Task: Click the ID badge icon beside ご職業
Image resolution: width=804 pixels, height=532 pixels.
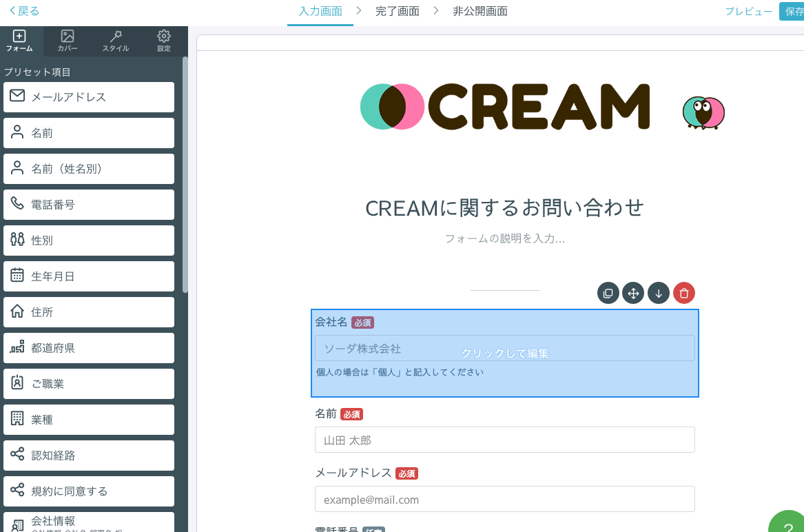Action: 17,382
